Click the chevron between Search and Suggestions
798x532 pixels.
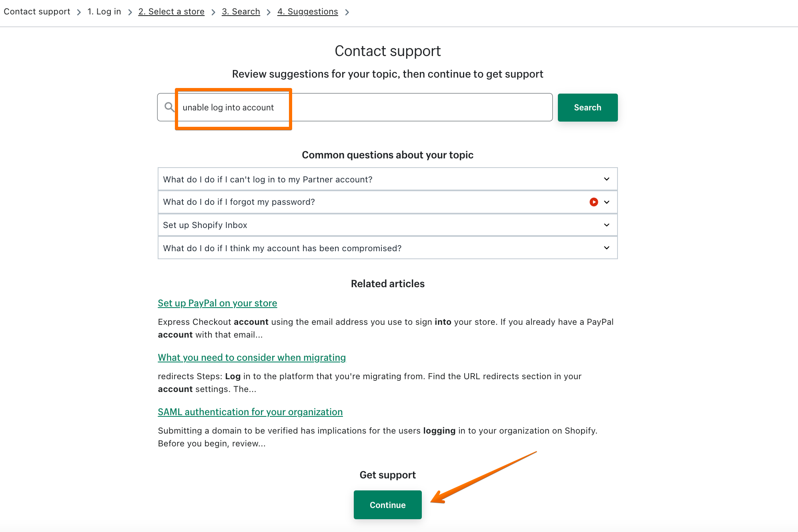coord(269,12)
